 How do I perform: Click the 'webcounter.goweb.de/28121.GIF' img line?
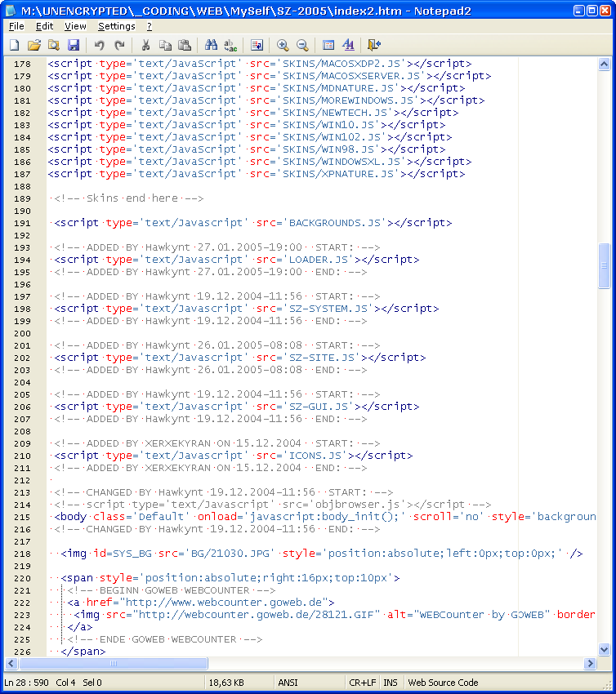[x=335, y=615]
